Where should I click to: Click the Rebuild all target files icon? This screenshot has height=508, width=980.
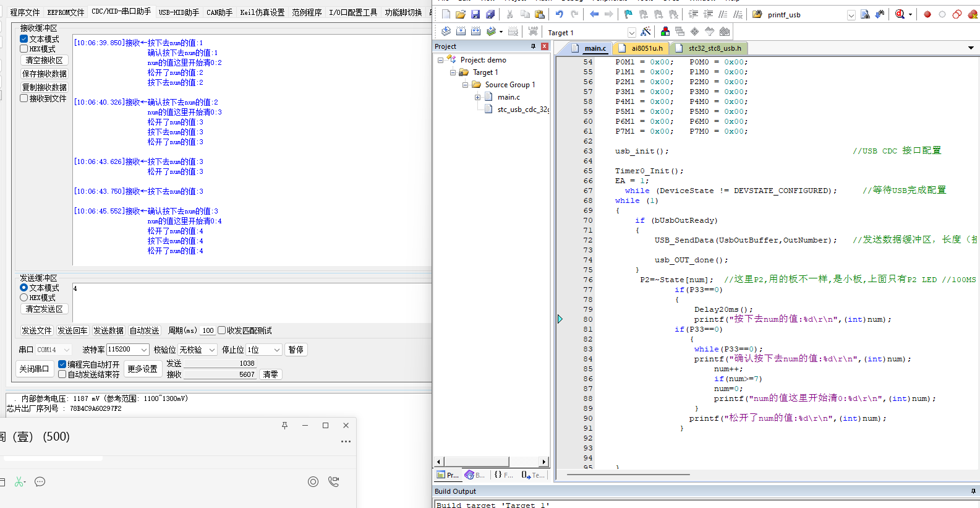(x=475, y=32)
